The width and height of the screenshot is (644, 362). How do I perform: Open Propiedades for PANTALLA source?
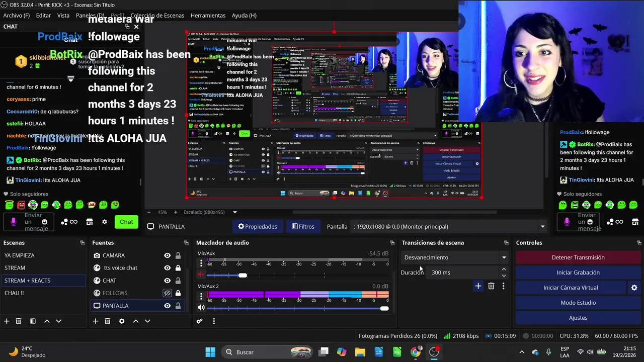(258, 227)
